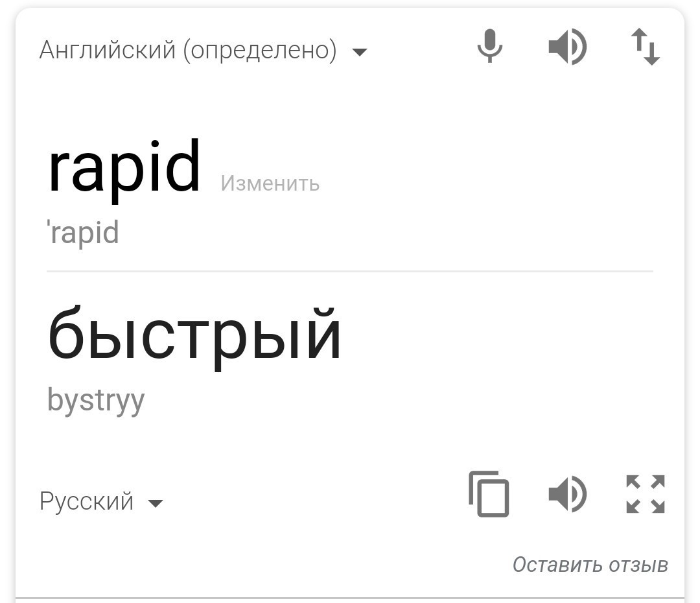700x603 pixels.
Task: Click the source word rapid
Action: [x=124, y=167]
